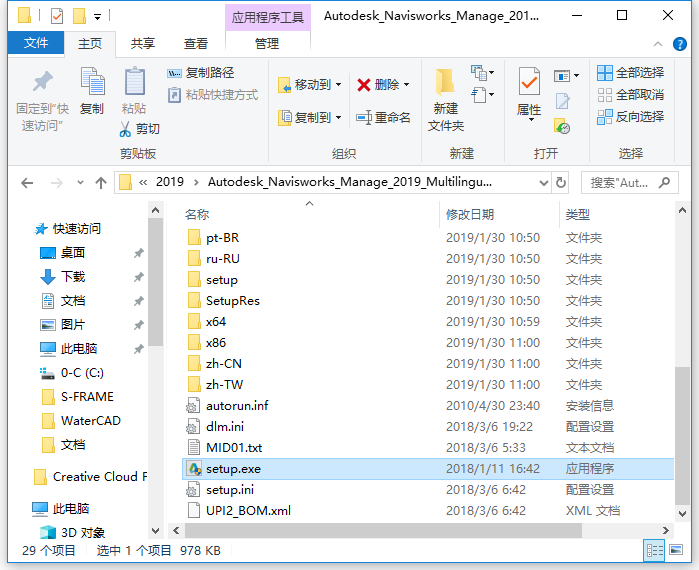This screenshot has height=570, width=699.
Task: Switch to the Manage (管理) tab
Action: click(x=267, y=44)
